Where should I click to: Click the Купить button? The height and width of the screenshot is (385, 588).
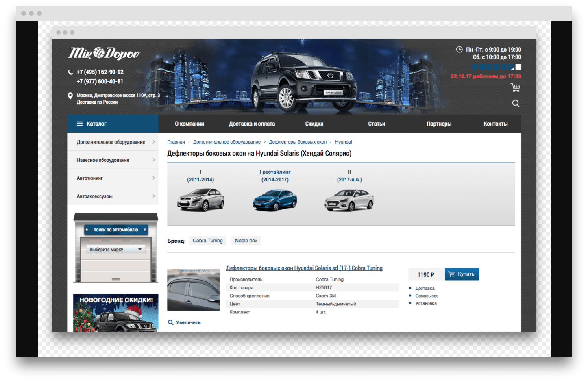click(x=462, y=274)
